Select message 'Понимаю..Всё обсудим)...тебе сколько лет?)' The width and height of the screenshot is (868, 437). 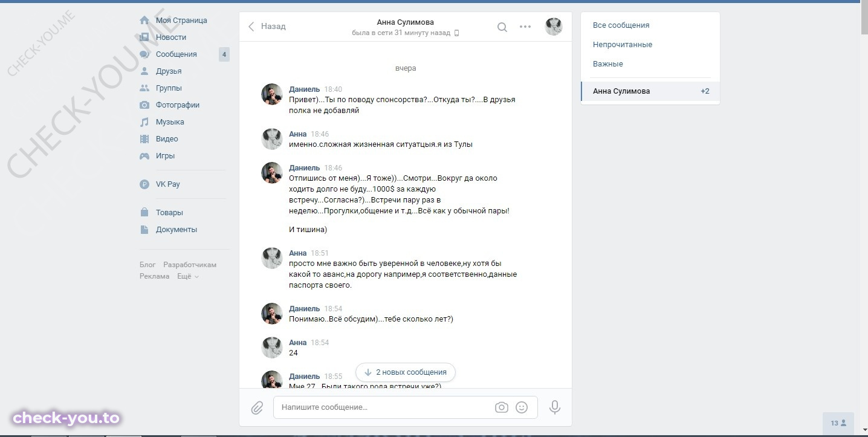coord(371,319)
